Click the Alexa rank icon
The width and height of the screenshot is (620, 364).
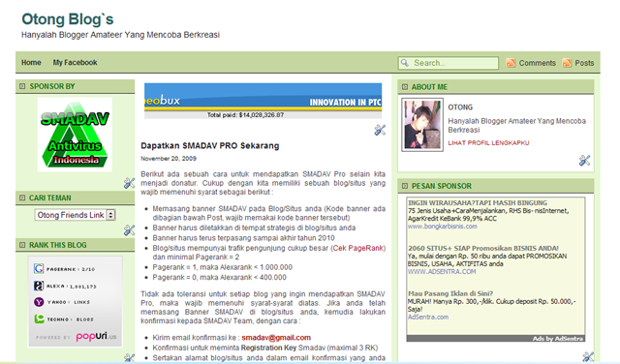(x=39, y=286)
